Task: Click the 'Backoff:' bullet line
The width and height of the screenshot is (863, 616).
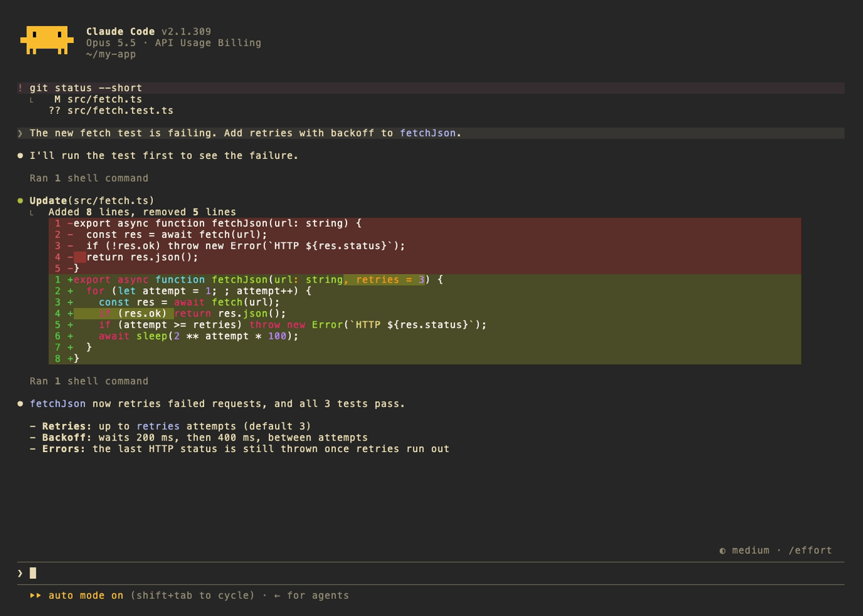Action: [198, 438]
